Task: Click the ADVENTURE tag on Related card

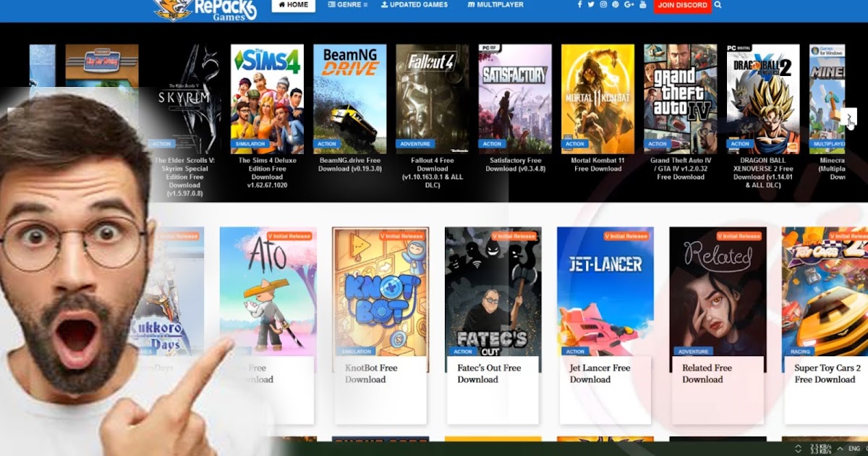Action: coord(693,352)
